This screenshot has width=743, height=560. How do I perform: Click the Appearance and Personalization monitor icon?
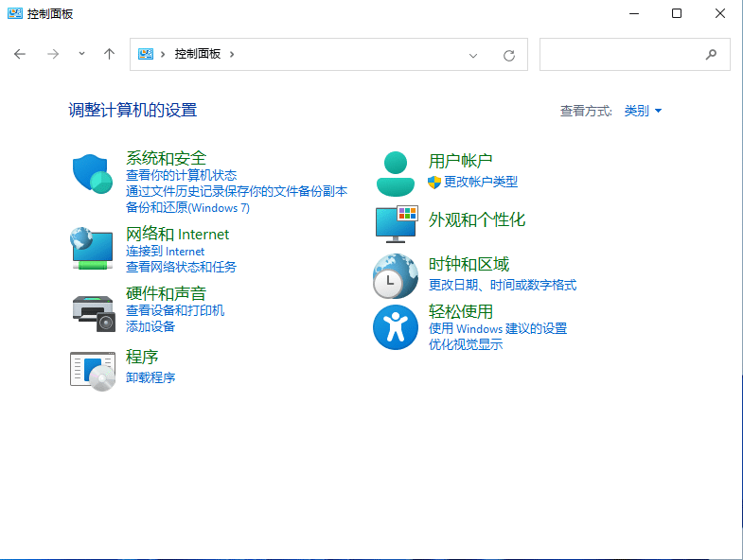(x=396, y=223)
